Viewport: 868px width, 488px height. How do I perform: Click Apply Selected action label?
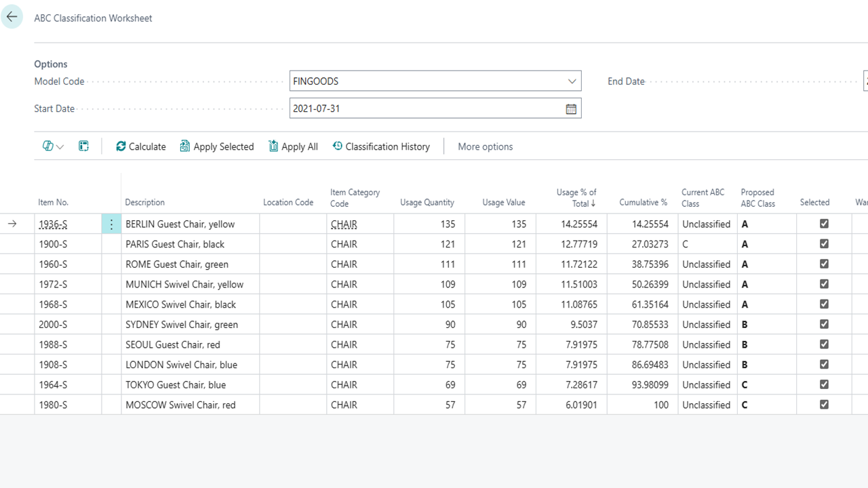[x=223, y=146]
